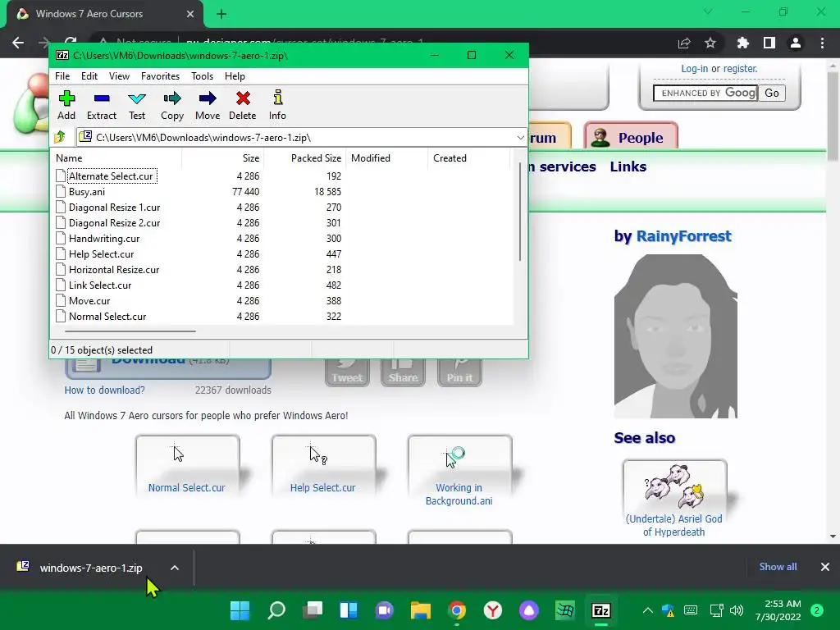The image size is (840, 630).
Task: Click the red Delete toolbar icon
Action: pos(243,105)
